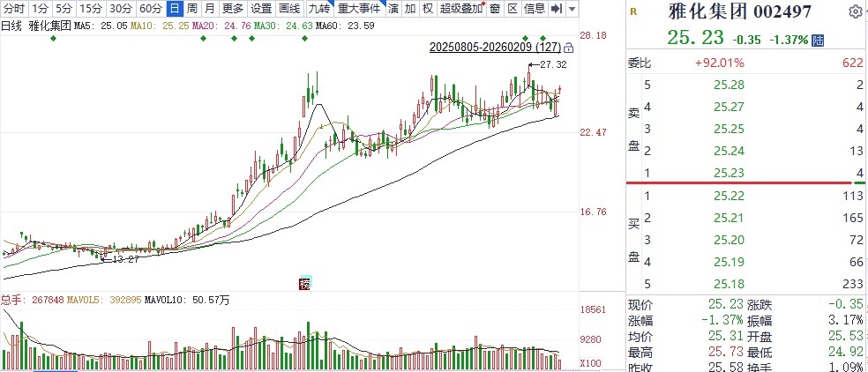The height and width of the screenshot is (372, 868).
Task: Toggle the 加 overlay button
Action: tap(410, 9)
